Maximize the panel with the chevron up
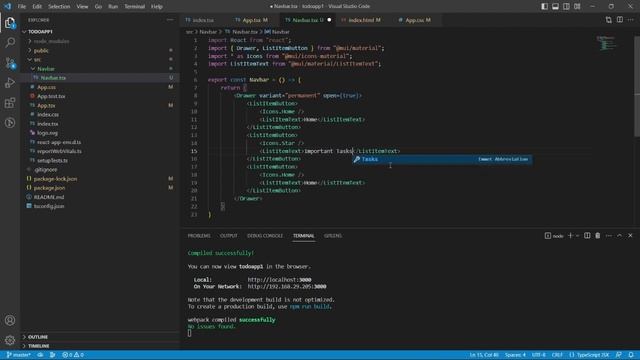The height and width of the screenshot is (360, 640). [619, 236]
